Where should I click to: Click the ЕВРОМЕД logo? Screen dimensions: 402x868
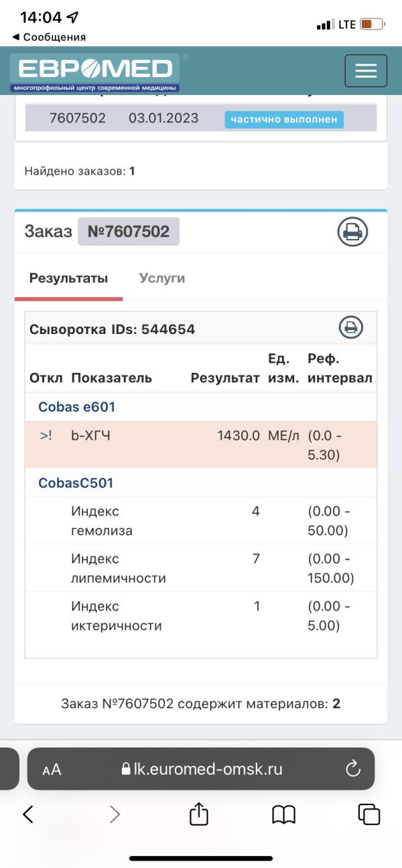[94, 72]
